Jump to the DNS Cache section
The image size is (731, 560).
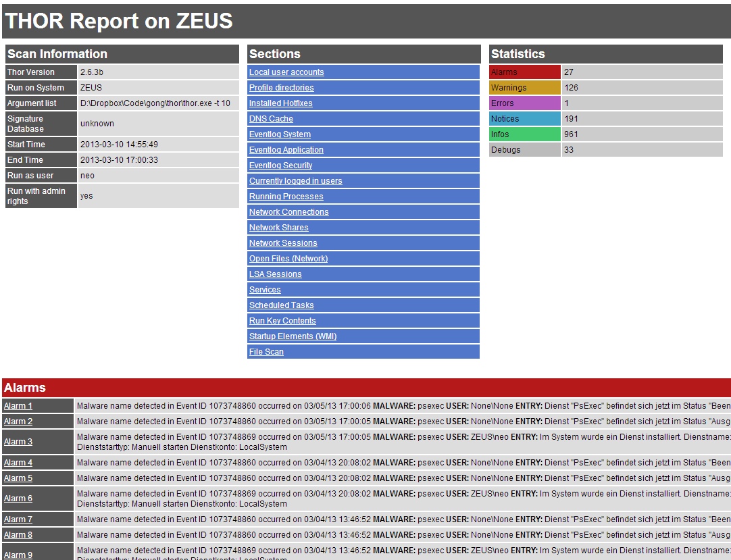[271, 119]
